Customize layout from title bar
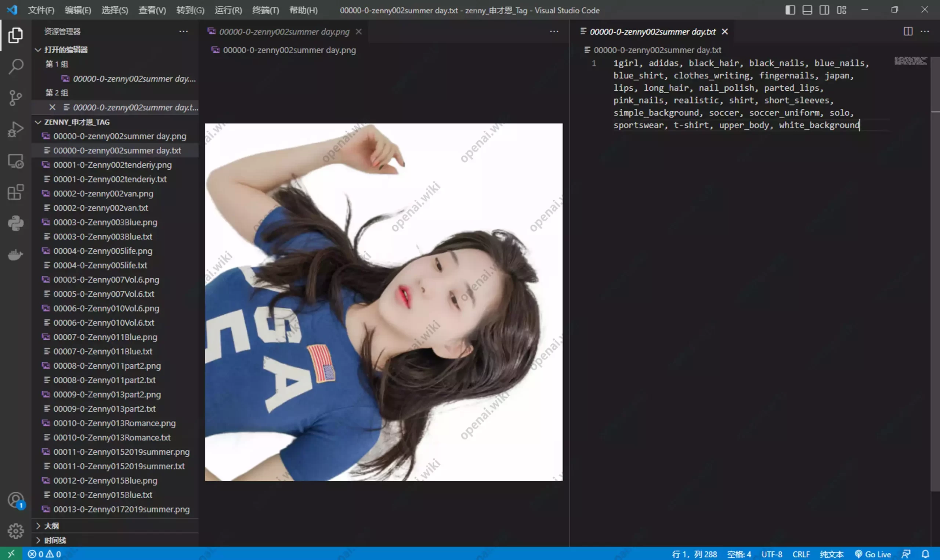Viewport: 940px width, 560px height. [842, 10]
